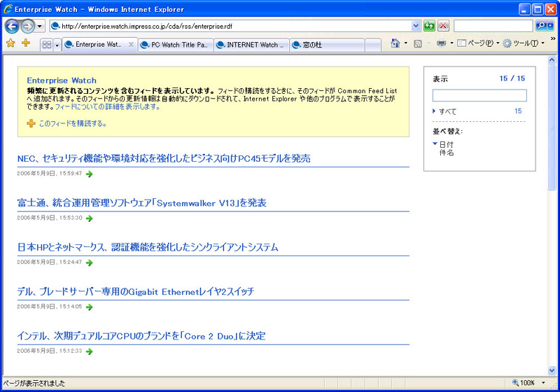Open the Home button dropdown arrow
560x392 pixels.
pyautogui.click(x=406, y=43)
